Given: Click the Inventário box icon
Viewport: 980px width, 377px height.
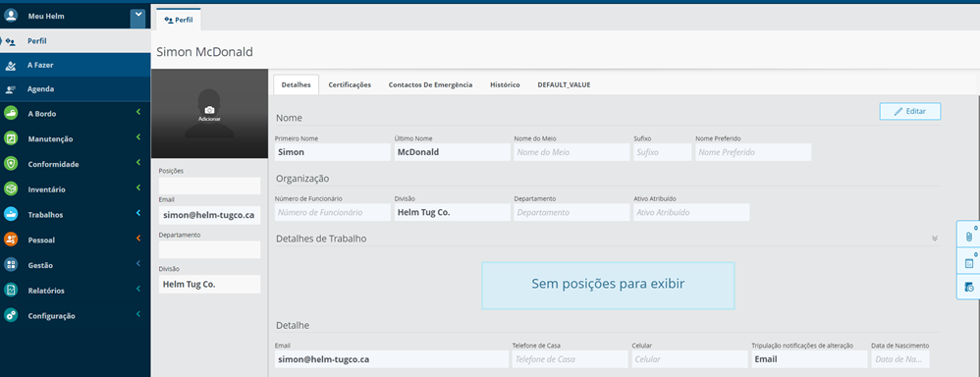Looking at the screenshot, I should pyautogui.click(x=11, y=188).
